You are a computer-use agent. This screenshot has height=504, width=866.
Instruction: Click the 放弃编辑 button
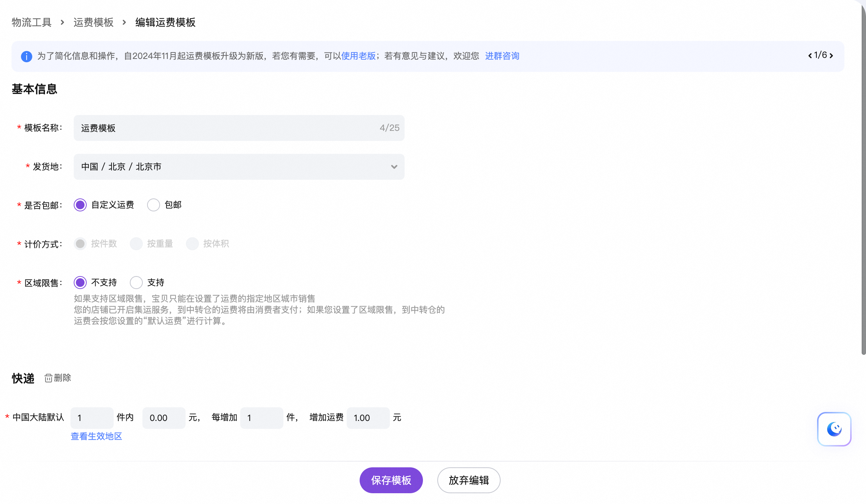pyautogui.click(x=469, y=480)
